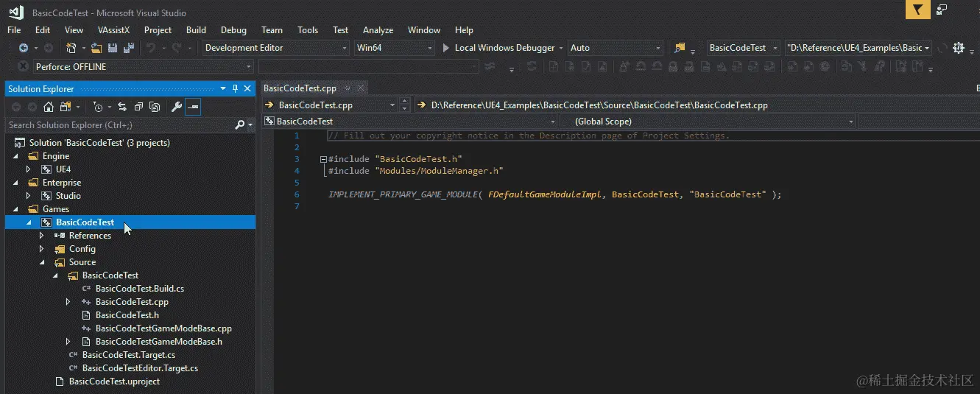This screenshot has height=394, width=980.
Task: Click the Solution Explorer Switch Views icon
Action: (66, 107)
